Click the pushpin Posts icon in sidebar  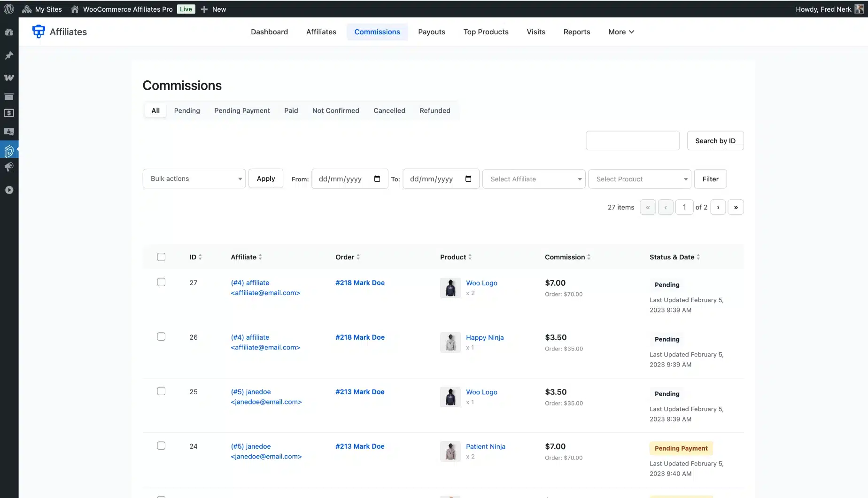pyautogui.click(x=9, y=55)
